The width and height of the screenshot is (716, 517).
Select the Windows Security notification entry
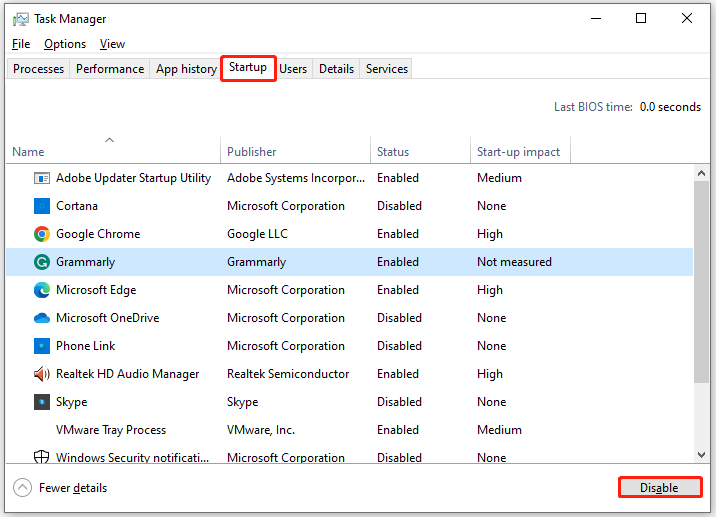[132, 457]
